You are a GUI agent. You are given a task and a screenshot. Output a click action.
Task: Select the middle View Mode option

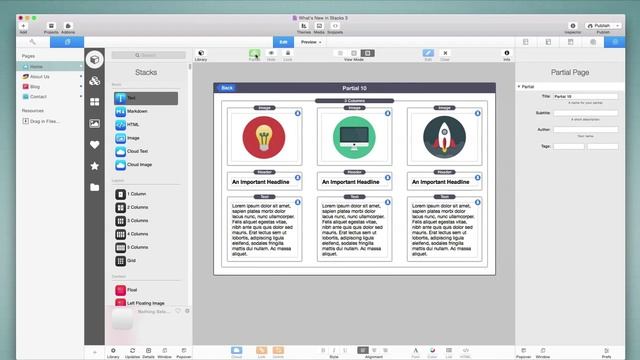(354, 53)
